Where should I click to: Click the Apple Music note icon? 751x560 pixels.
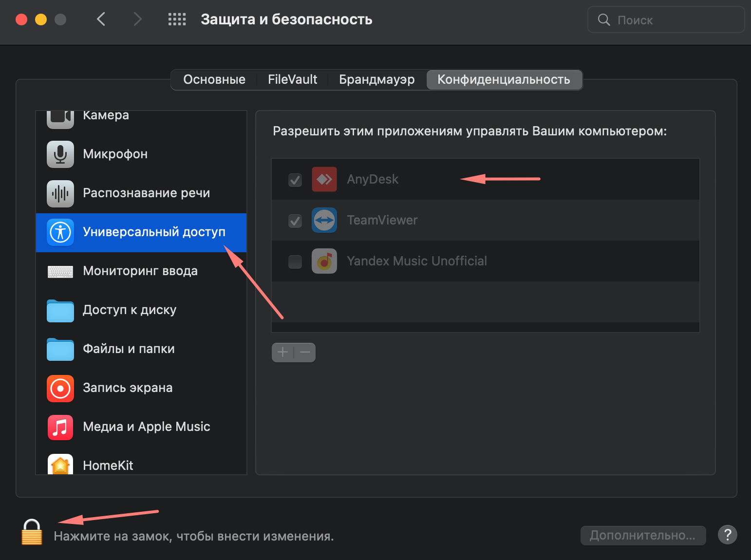(x=60, y=427)
